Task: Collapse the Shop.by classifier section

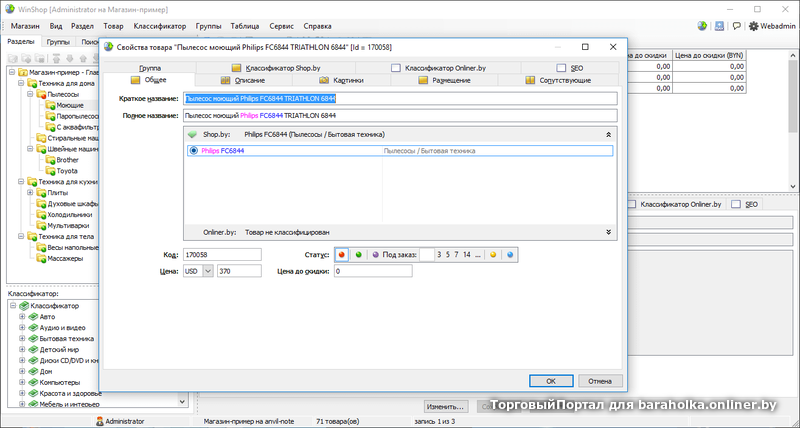Action: click(608, 135)
